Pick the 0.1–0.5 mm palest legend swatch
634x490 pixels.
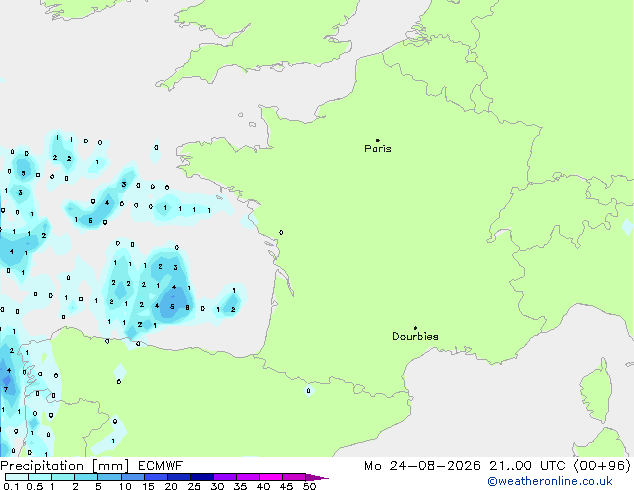pos(17,477)
